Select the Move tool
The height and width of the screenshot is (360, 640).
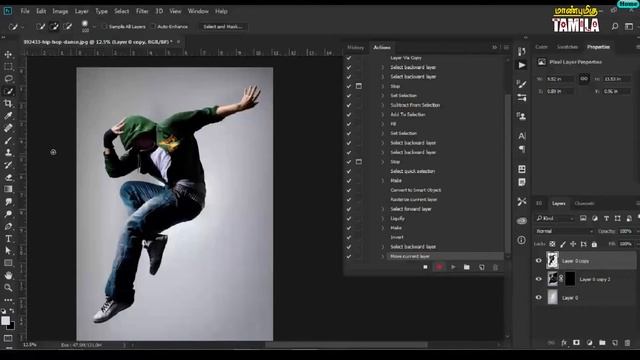pyautogui.click(x=8, y=54)
